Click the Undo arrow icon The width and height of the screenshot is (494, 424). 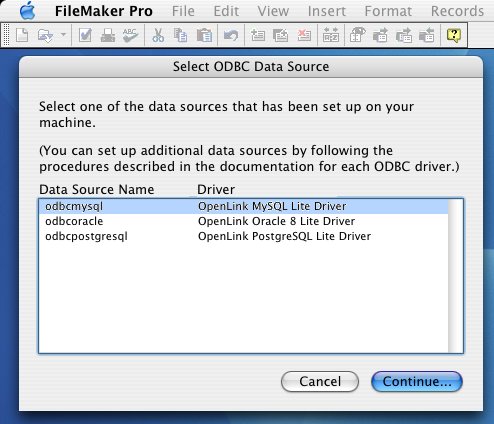pos(231,35)
